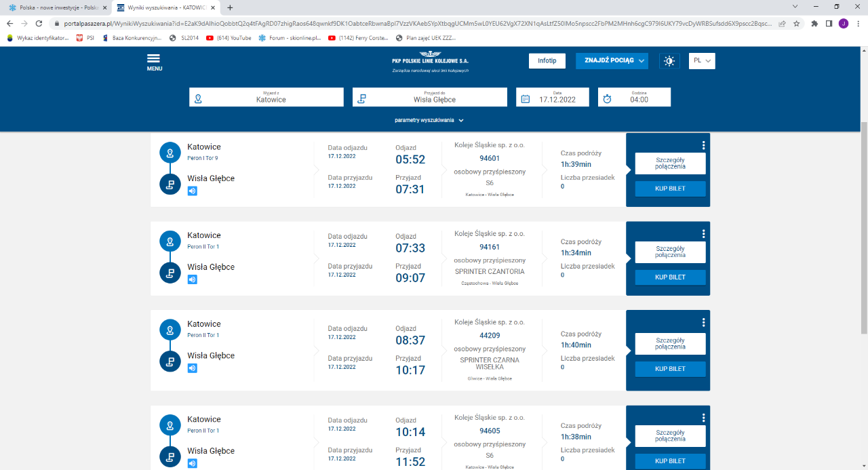868x470 pixels.
Task: Click the calendar icon in date field
Action: click(x=526, y=99)
